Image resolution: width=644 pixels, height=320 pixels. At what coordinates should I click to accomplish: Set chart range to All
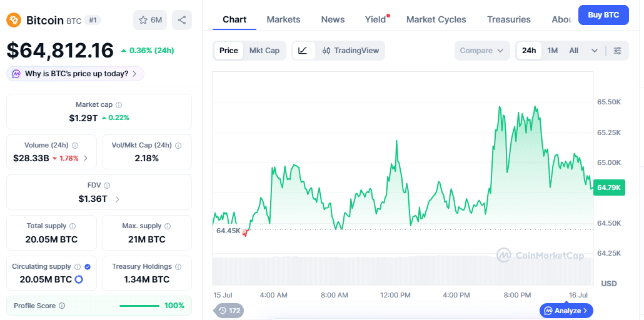tap(574, 51)
